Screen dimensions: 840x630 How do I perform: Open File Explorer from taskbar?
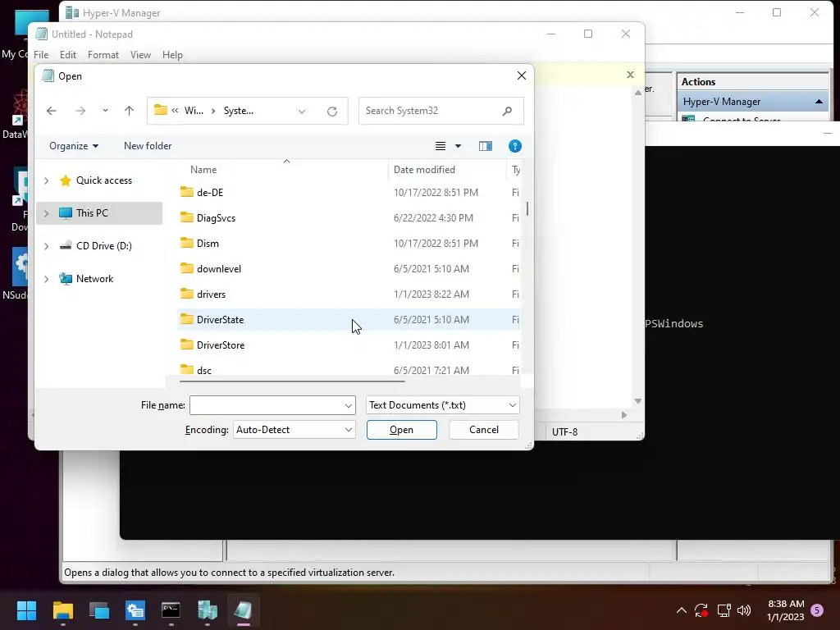coord(62,610)
